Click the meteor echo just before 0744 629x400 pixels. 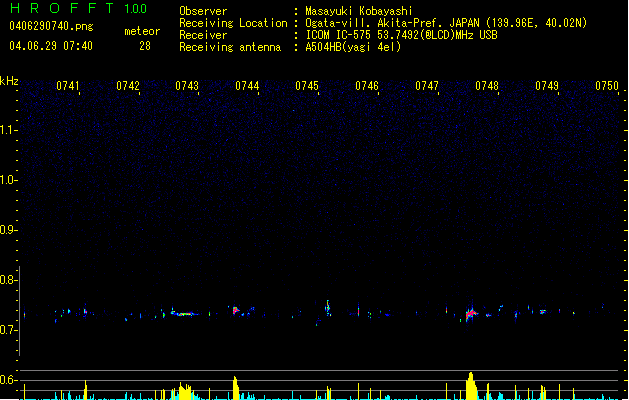pos(236,311)
